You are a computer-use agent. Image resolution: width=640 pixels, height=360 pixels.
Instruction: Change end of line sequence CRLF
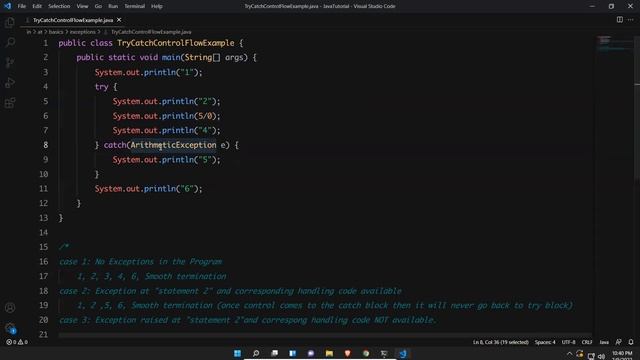(x=587, y=342)
